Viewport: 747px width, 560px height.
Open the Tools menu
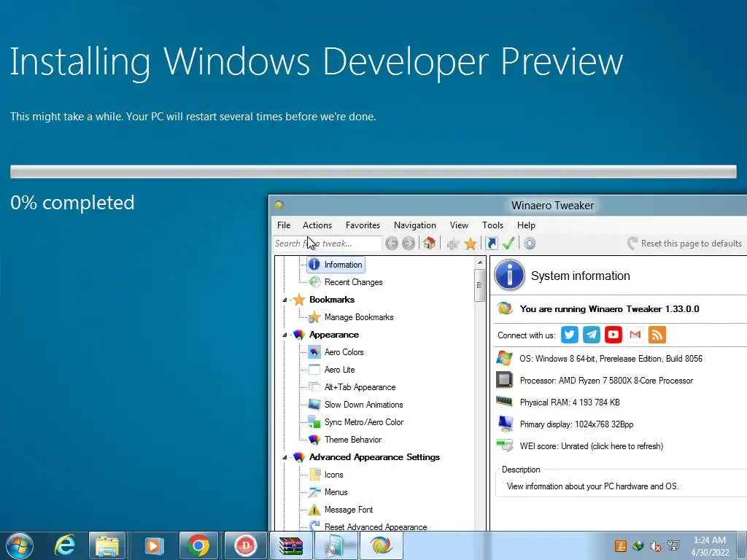(492, 225)
